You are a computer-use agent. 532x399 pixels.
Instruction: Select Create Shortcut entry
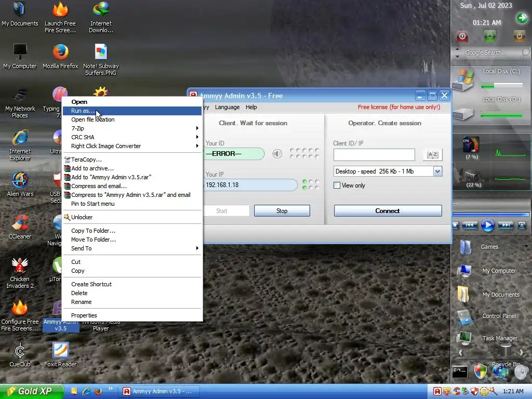[x=132, y=284]
